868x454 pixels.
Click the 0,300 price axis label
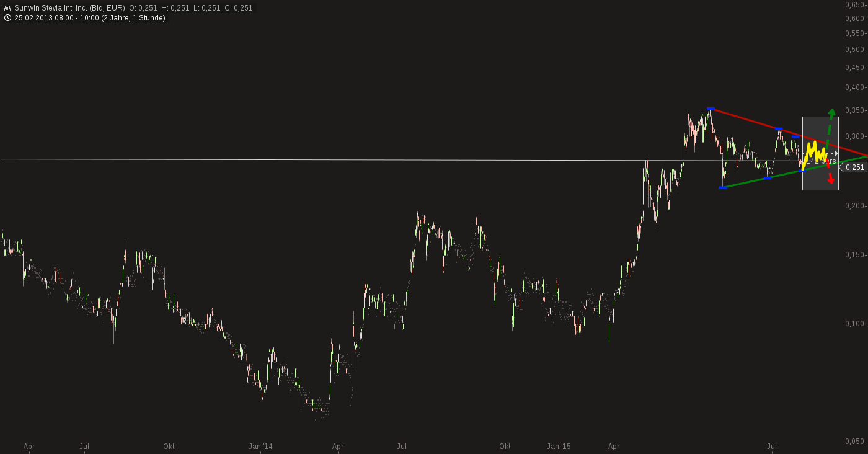click(x=854, y=136)
